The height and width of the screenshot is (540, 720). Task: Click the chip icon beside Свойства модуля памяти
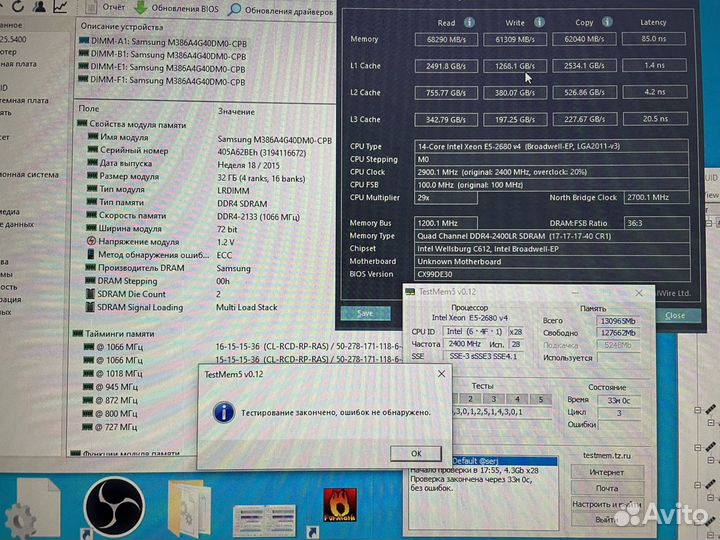[x=82, y=123]
